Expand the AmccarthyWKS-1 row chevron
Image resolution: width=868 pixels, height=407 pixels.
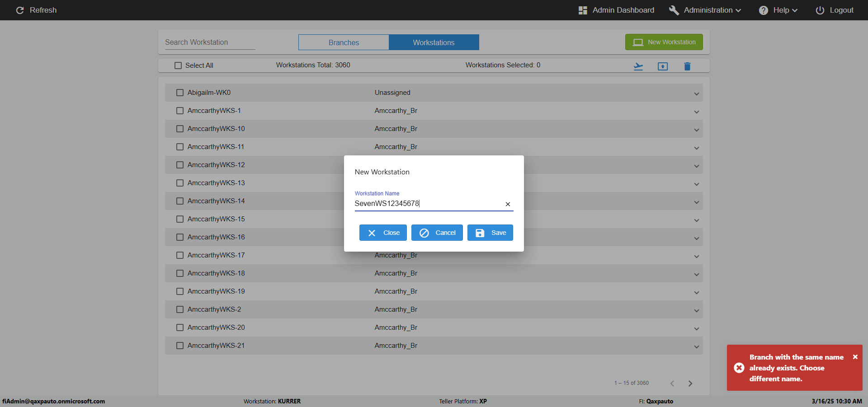[x=697, y=112]
